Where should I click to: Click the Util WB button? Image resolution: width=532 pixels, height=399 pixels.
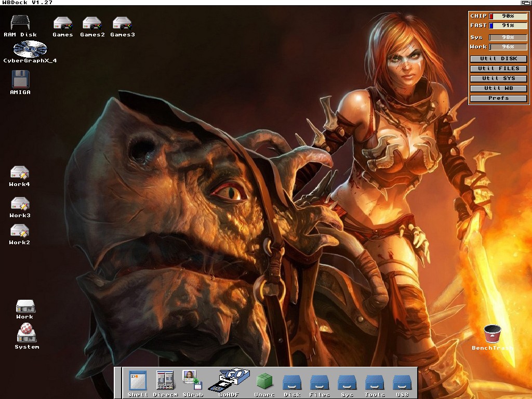tap(498, 88)
